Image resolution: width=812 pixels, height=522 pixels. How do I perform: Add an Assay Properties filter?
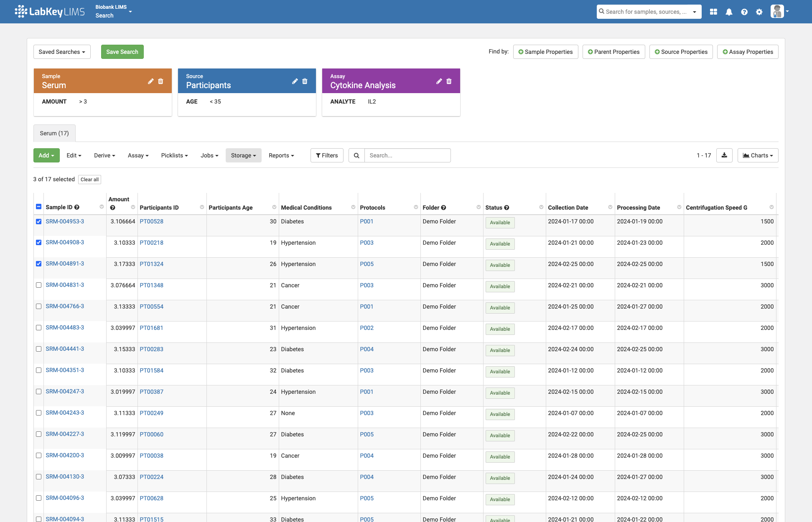pyautogui.click(x=748, y=52)
